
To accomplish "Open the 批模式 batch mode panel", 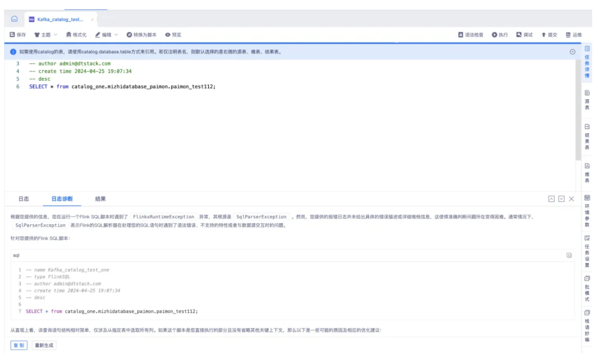I will [587, 288].
